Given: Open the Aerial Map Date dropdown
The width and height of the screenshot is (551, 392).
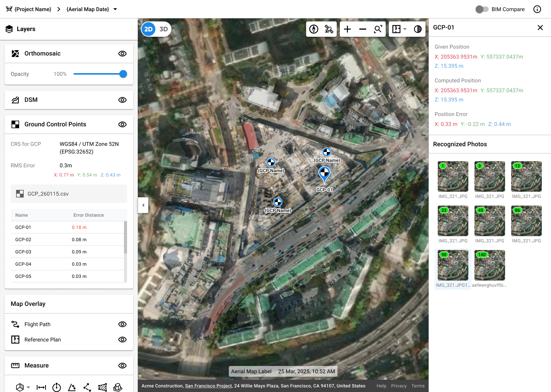Looking at the screenshot, I should click(x=115, y=9).
